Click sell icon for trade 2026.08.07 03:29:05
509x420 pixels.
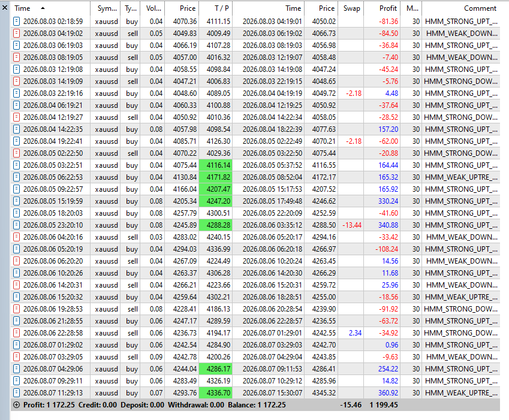click(x=16, y=358)
